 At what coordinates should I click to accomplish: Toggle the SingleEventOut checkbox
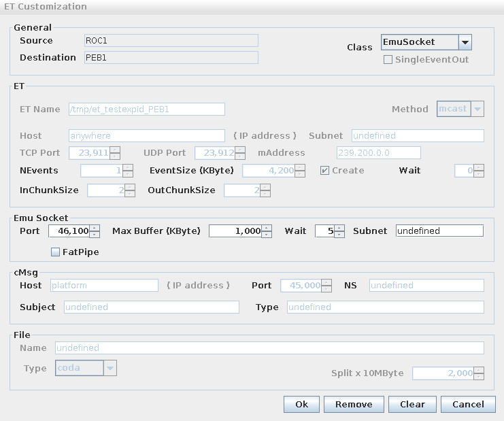[388, 60]
